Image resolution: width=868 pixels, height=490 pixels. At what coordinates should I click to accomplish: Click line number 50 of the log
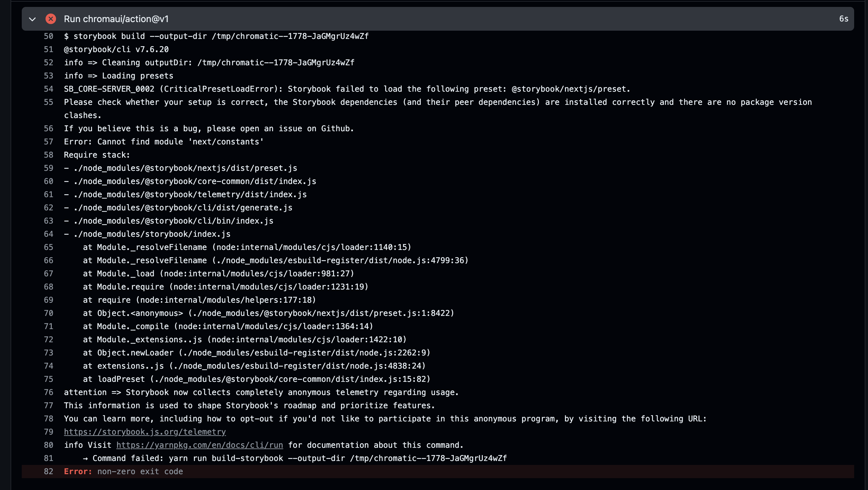coord(48,36)
